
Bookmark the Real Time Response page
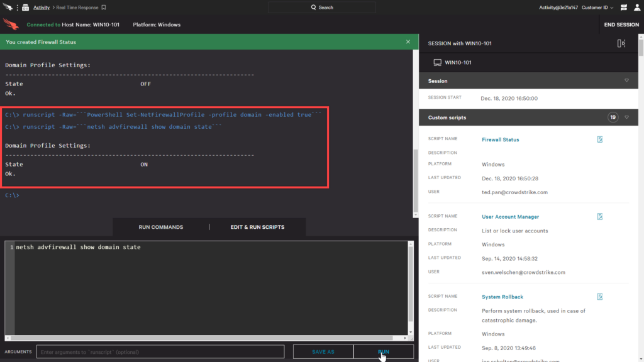pyautogui.click(x=104, y=8)
